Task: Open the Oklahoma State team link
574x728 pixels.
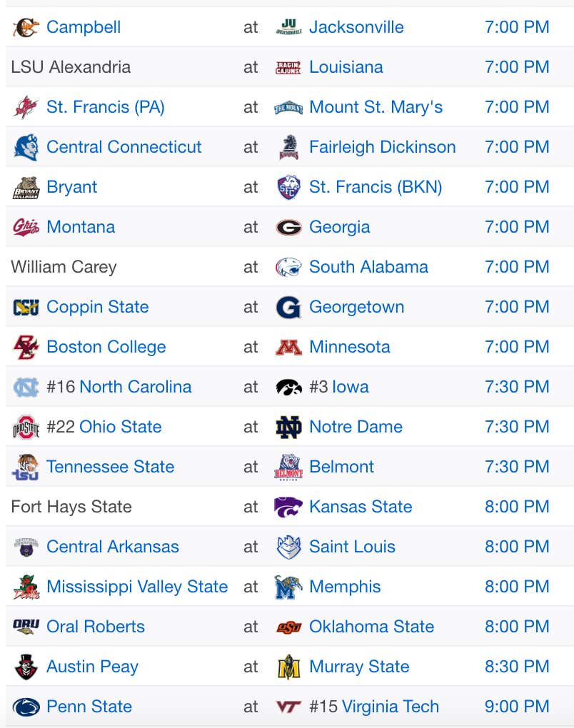Action: point(371,627)
